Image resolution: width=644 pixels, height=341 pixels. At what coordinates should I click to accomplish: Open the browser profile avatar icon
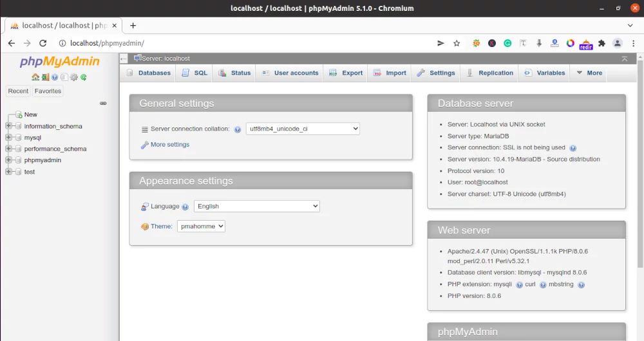coord(618,43)
